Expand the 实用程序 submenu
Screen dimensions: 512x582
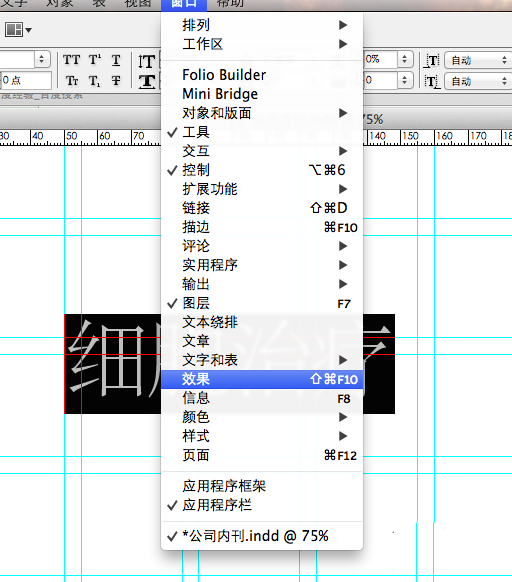point(262,265)
